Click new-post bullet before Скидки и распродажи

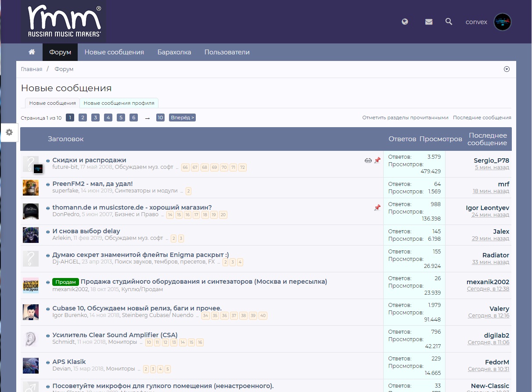(48, 161)
